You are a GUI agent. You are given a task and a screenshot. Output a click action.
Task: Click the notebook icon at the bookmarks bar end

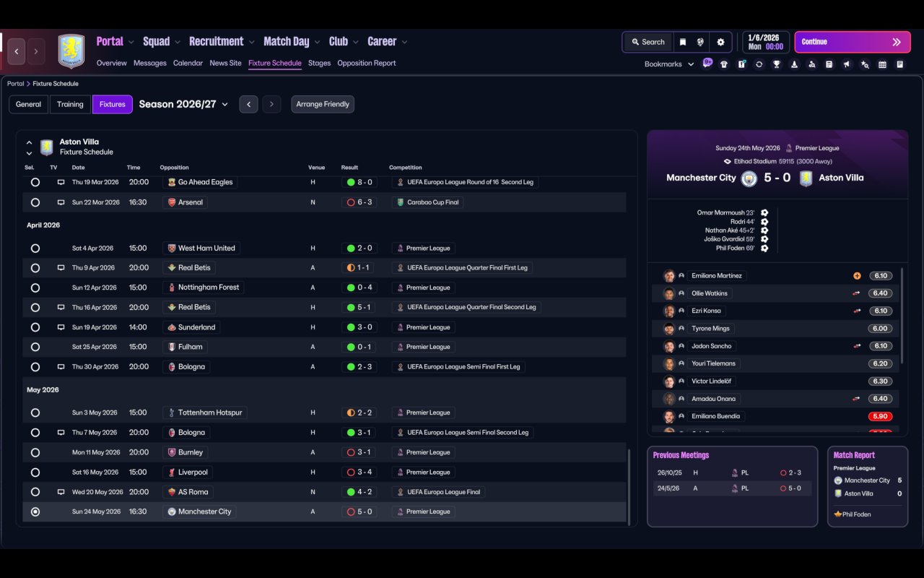900,64
